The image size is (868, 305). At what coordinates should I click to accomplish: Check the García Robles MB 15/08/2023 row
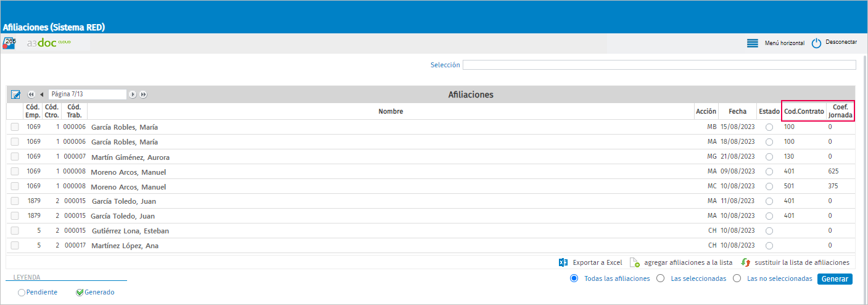pyautogui.click(x=15, y=127)
